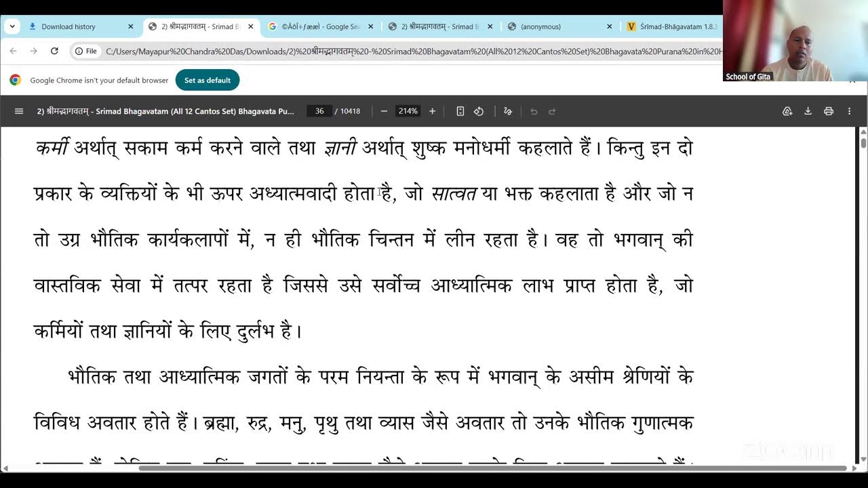Toggle fit to page view

point(460,111)
